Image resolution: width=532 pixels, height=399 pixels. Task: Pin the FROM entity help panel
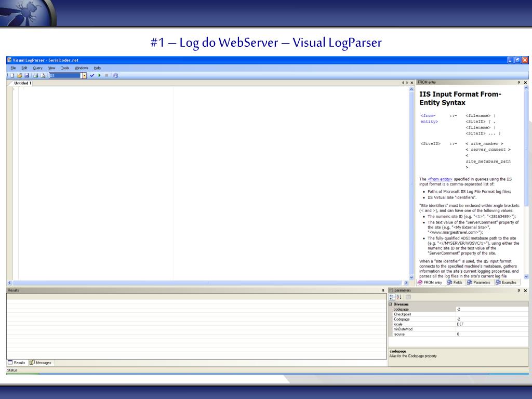[518, 83]
